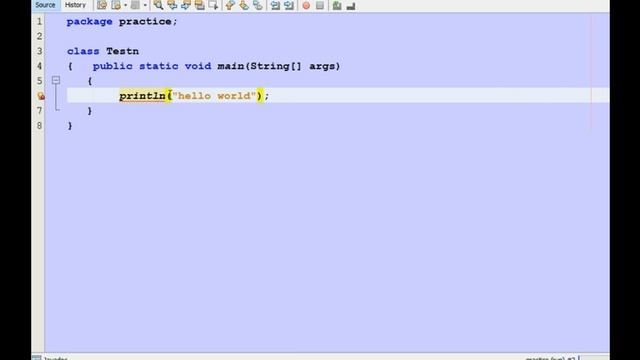Switch to the Source tab
This screenshot has height=360, width=640.
45,5
